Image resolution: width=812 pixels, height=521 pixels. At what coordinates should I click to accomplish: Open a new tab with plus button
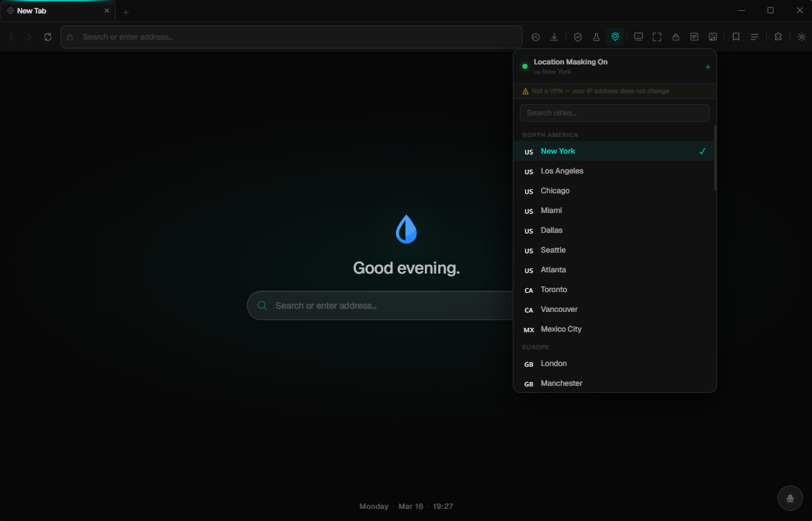(126, 11)
